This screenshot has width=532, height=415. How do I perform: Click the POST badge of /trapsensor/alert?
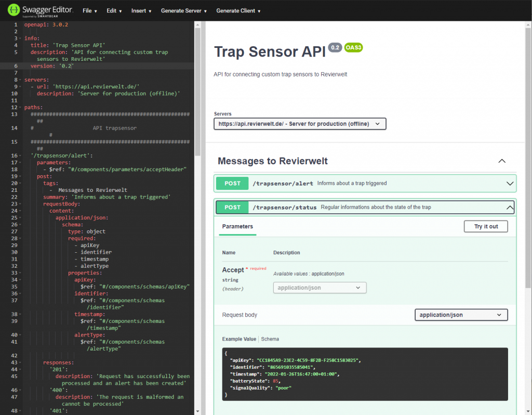(x=232, y=184)
